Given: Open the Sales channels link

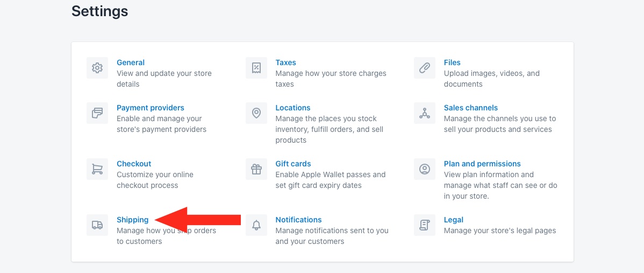Looking at the screenshot, I should 470,108.
